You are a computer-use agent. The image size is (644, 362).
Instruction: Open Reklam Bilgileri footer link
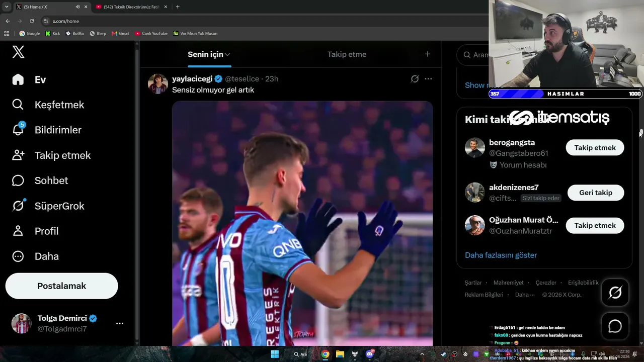click(x=484, y=295)
